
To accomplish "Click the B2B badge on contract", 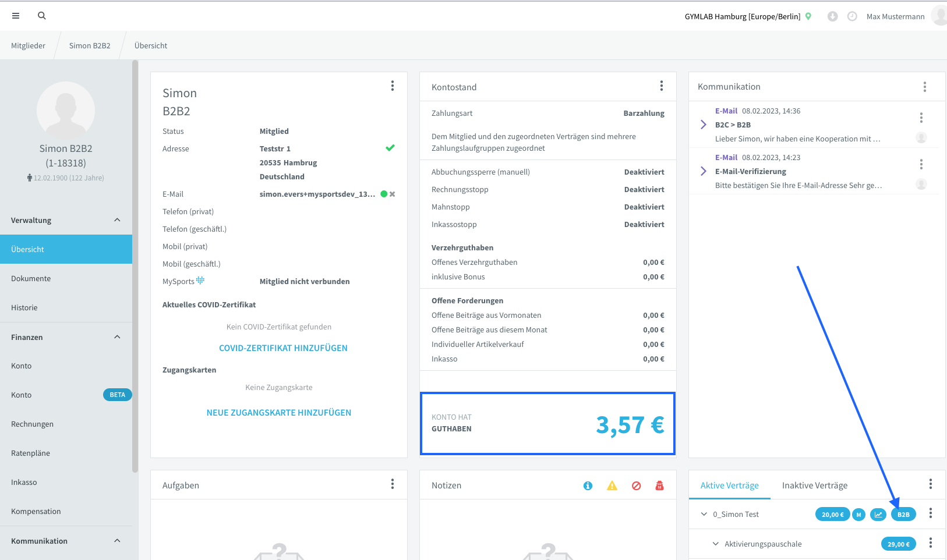I will point(903,515).
